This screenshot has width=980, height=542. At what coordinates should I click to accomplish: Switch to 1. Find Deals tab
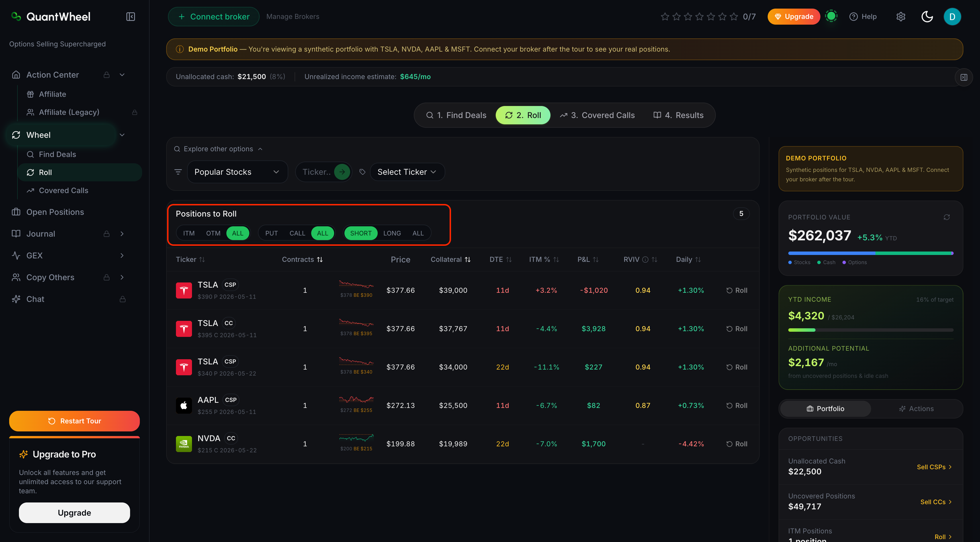456,115
